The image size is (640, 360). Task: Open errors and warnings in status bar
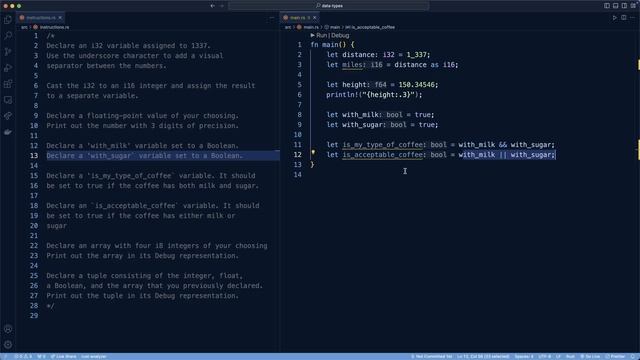pos(23,356)
